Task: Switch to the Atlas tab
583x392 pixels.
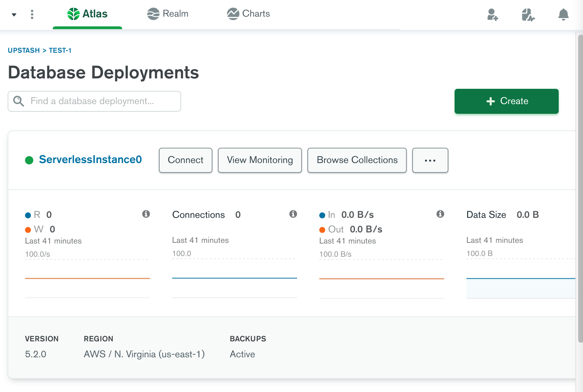Action: point(87,14)
